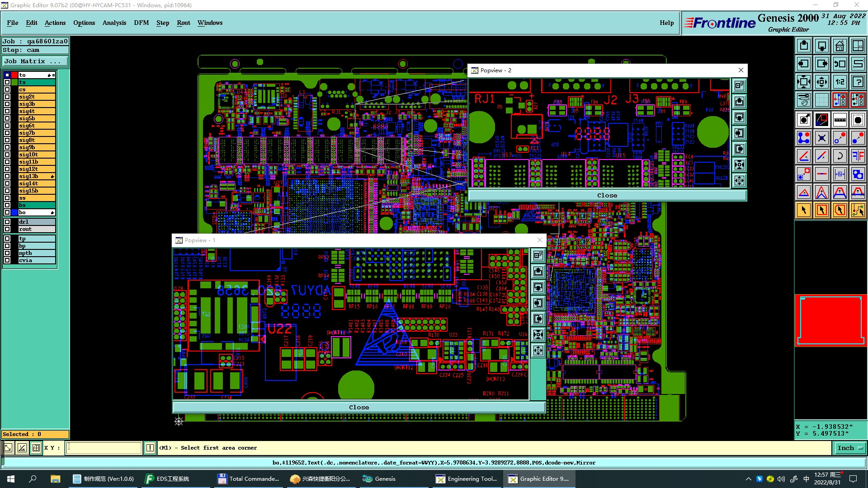The height and width of the screenshot is (488, 868).
Task: Toggle the sig2t layer checkbox
Action: click(7, 97)
